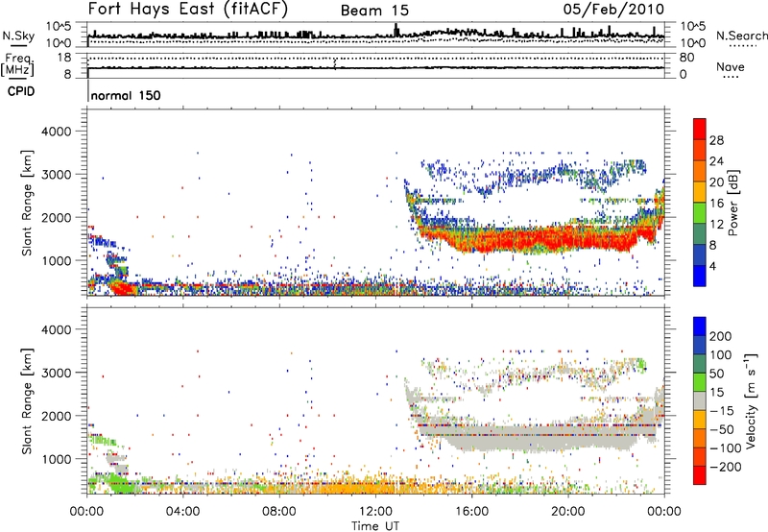Click the '08:00' time tick label
768x532 pixels.
(279, 512)
